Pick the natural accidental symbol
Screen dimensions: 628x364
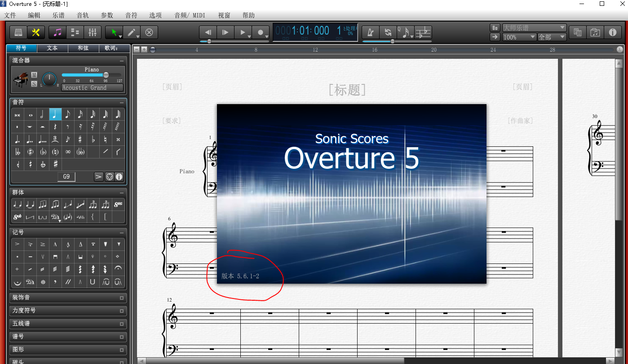coord(105,139)
